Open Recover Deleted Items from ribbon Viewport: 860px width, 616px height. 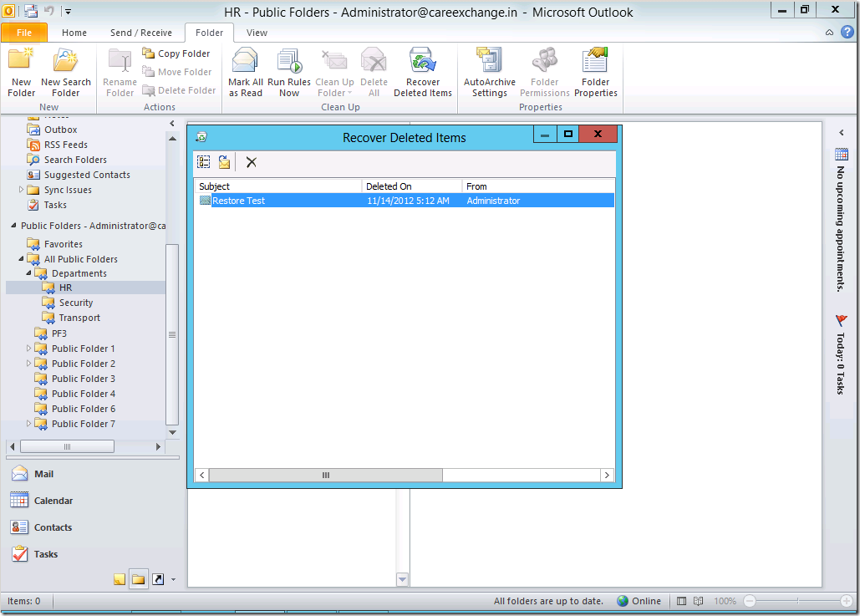[x=423, y=72]
